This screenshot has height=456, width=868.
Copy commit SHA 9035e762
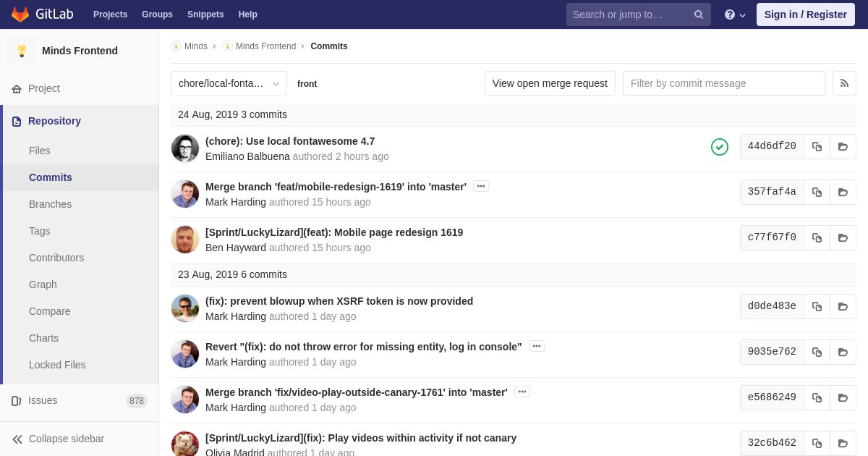tap(817, 352)
